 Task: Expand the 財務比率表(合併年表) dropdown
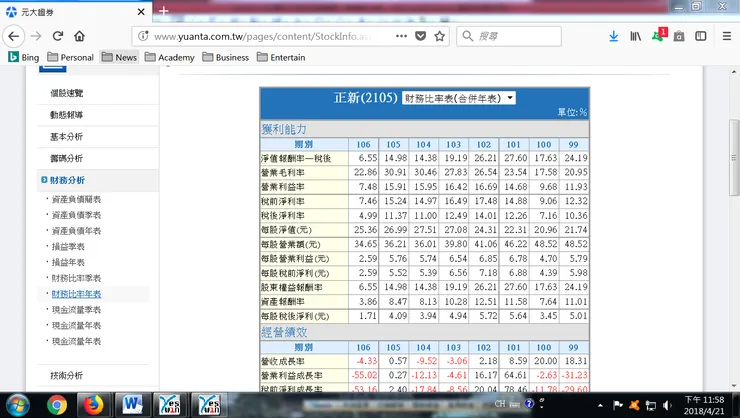point(458,98)
